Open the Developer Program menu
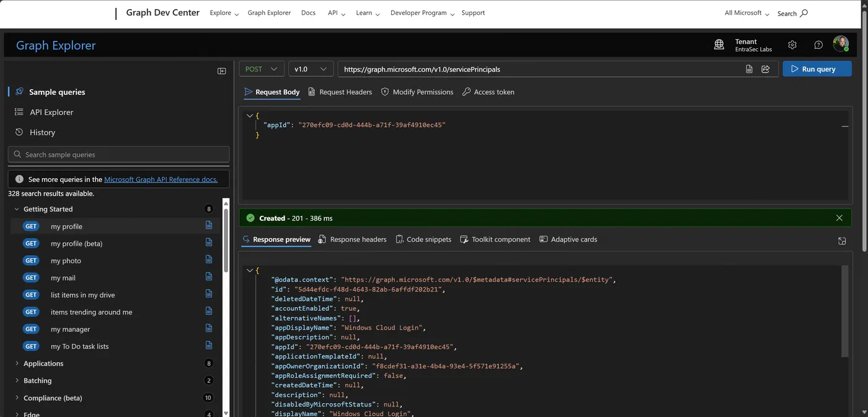 click(422, 13)
